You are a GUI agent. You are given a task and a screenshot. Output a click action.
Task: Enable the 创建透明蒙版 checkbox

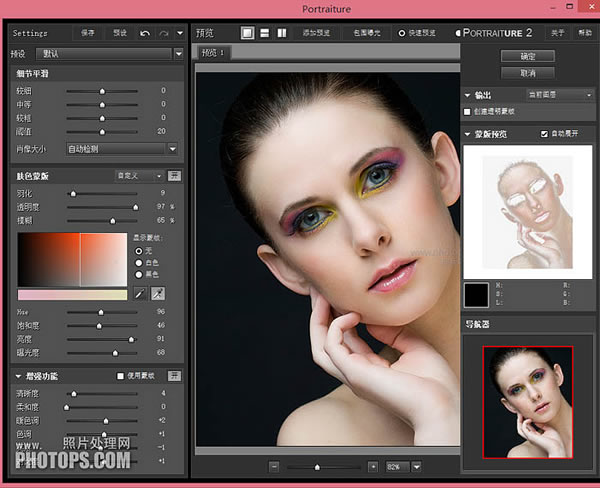tap(468, 110)
